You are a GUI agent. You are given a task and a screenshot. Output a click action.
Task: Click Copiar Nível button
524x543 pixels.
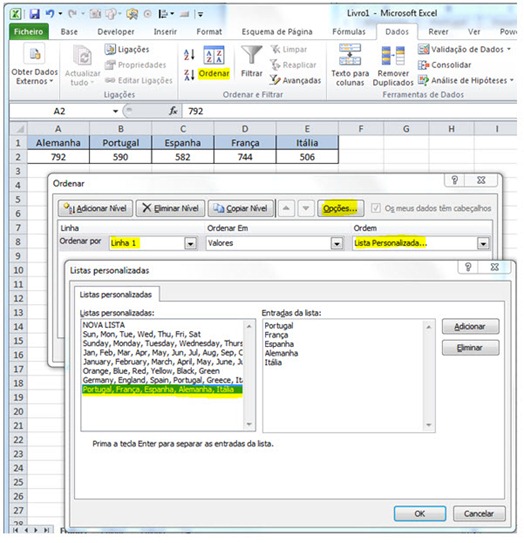pos(241,208)
